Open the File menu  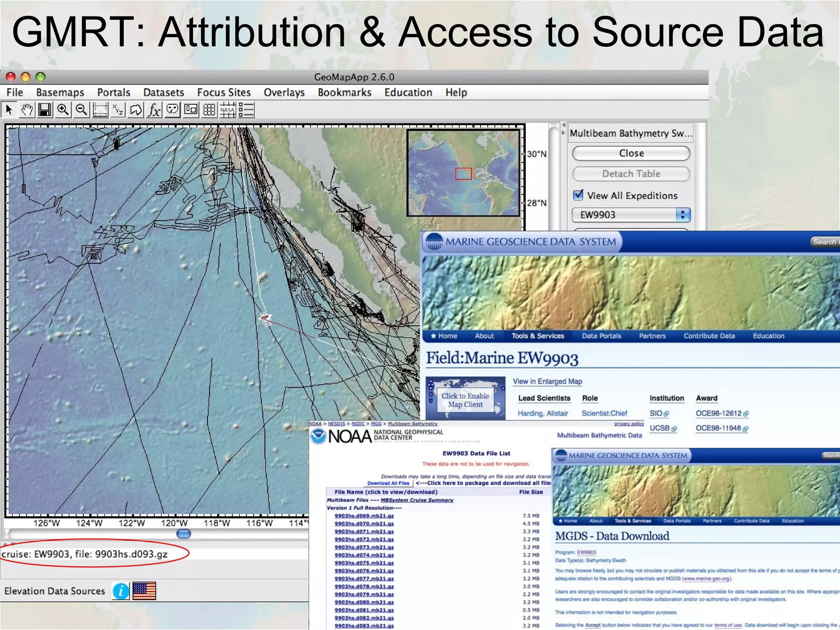(x=15, y=92)
